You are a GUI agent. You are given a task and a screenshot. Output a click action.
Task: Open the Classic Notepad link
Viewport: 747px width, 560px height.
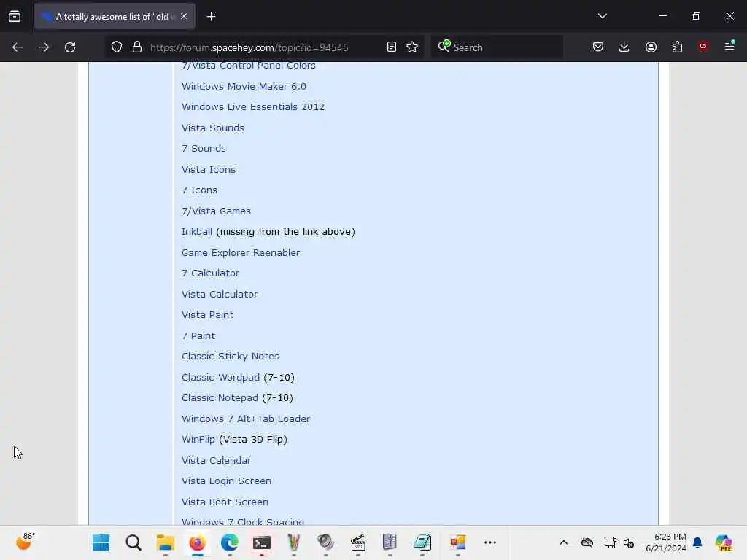(220, 397)
